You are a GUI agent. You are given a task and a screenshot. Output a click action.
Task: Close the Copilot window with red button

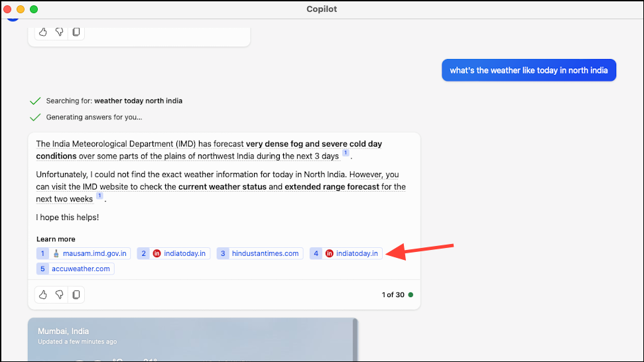(x=7, y=9)
